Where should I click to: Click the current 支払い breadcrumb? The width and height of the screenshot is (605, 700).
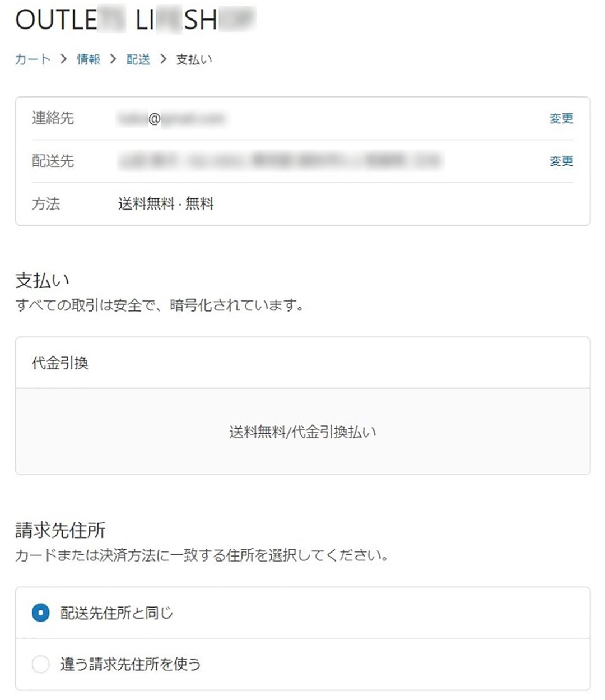[x=194, y=59]
